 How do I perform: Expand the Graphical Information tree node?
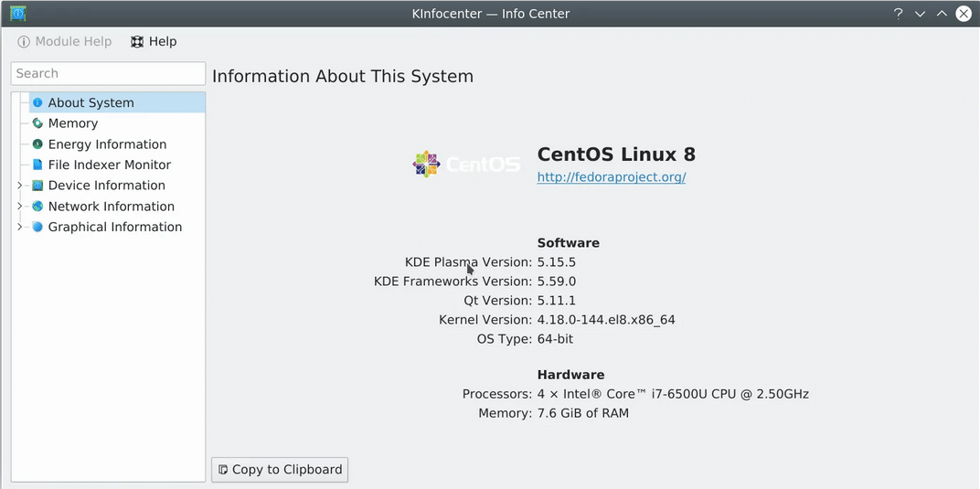click(19, 227)
